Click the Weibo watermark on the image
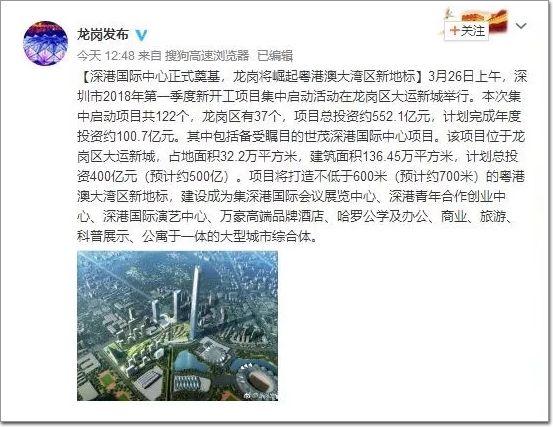553x427 pixels. point(260,396)
